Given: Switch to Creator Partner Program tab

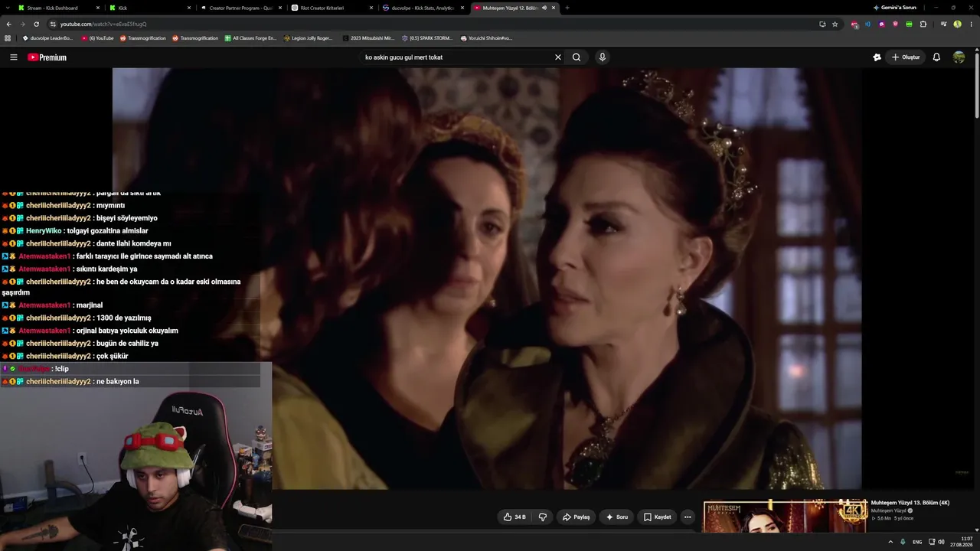Looking at the screenshot, I should (x=240, y=8).
